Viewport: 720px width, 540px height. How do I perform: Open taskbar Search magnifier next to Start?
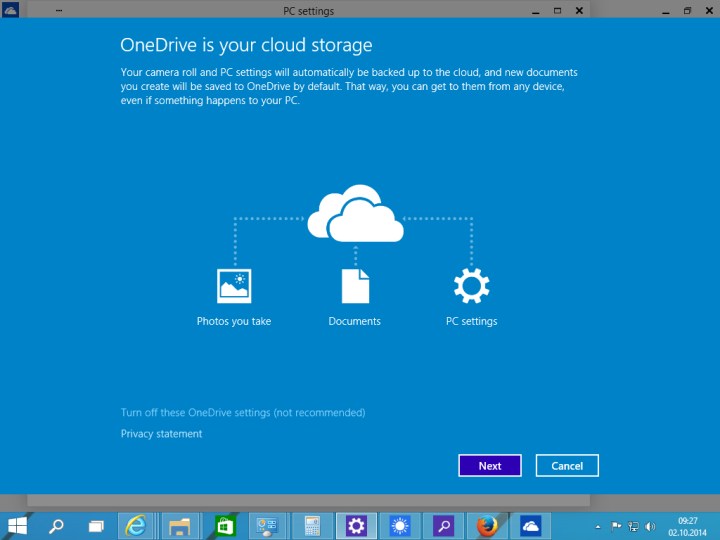coord(56,526)
